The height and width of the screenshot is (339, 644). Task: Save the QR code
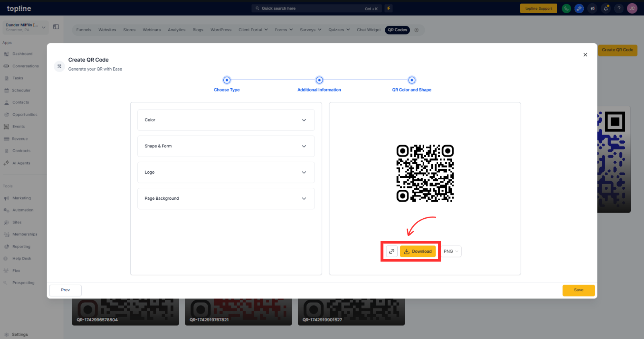579,290
